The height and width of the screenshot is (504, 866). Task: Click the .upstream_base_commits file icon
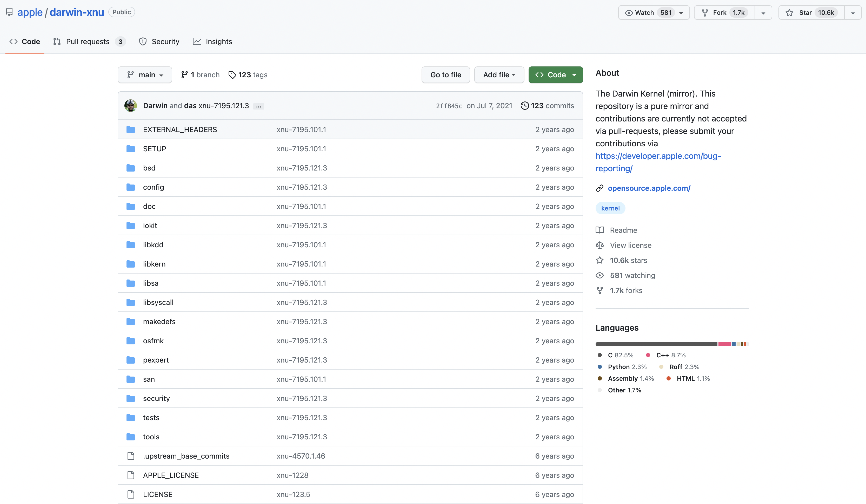131,456
